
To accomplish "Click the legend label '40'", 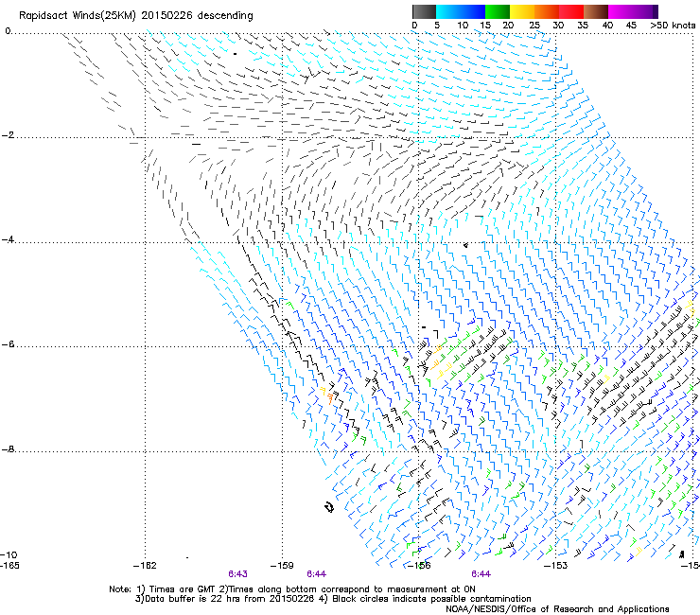I will 607,26.
